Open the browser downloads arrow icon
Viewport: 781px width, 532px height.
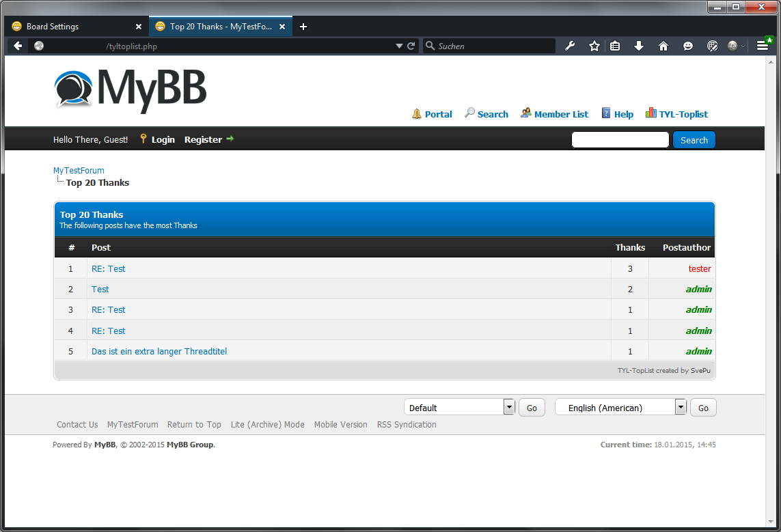(x=639, y=46)
